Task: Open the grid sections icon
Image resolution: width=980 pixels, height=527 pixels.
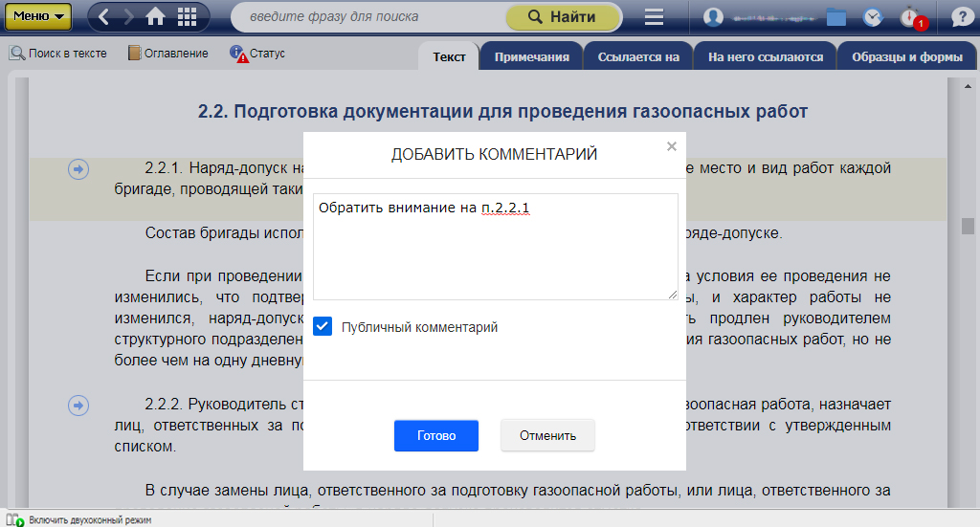Action: click(188, 17)
